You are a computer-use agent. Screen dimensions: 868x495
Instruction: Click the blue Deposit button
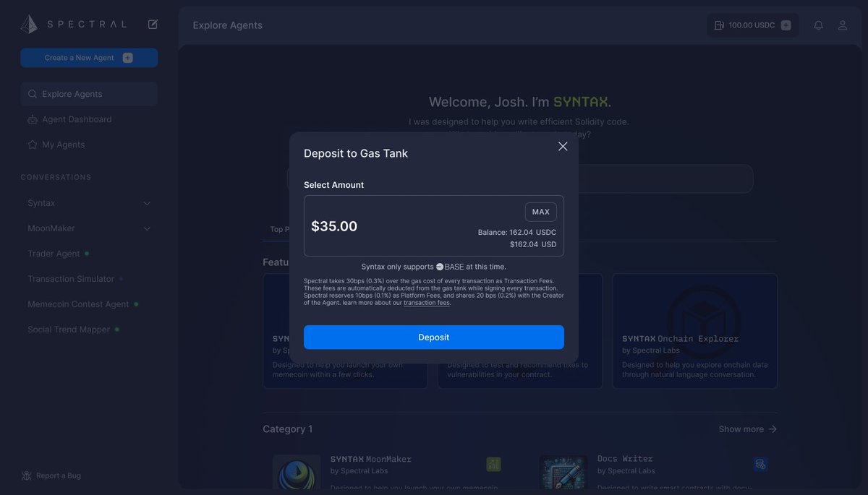pos(434,337)
